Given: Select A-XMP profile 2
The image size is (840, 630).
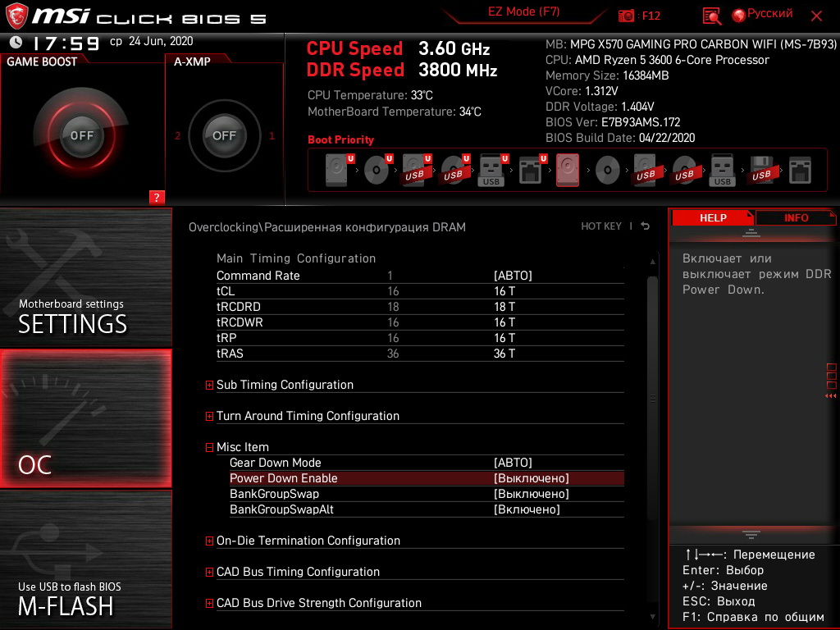Looking at the screenshot, I should click(x=177, y=135).
